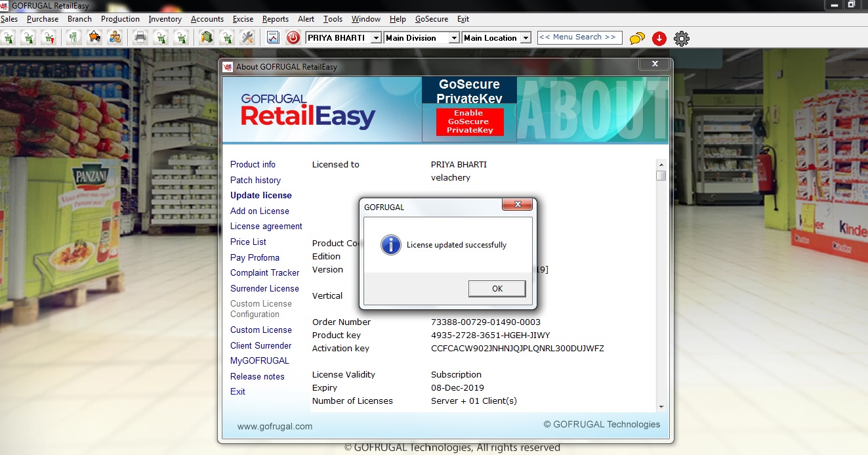Click the Client Surrender link

261,345
